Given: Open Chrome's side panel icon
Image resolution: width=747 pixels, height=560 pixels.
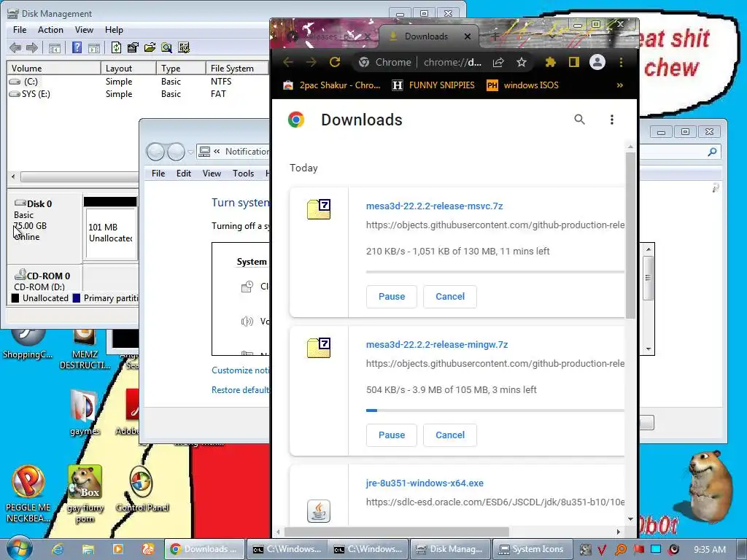Looking at the screenshot, I should tap(574, 63).
